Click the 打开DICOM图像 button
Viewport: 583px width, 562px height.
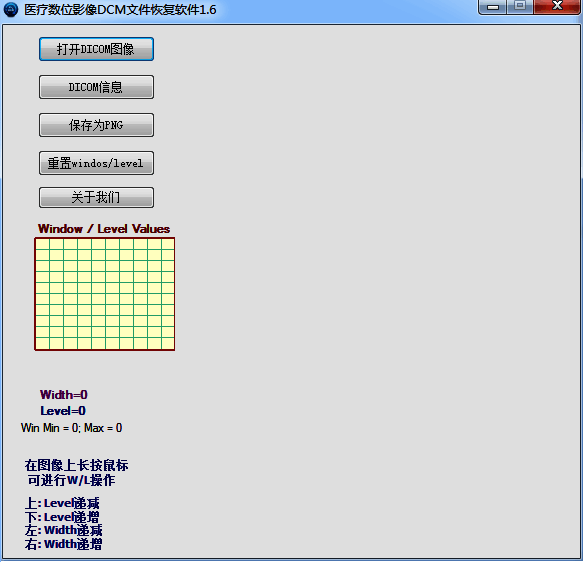(x=96, y=49)
